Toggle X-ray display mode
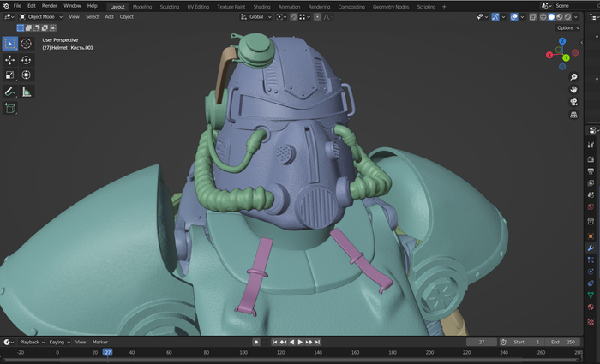 532,16
